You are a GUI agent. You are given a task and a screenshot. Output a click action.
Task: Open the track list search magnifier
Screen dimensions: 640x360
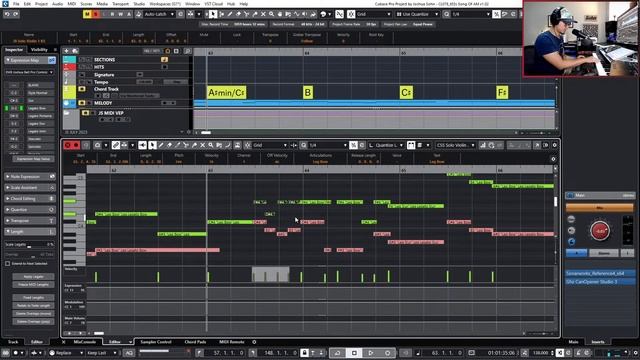point(187,51)
